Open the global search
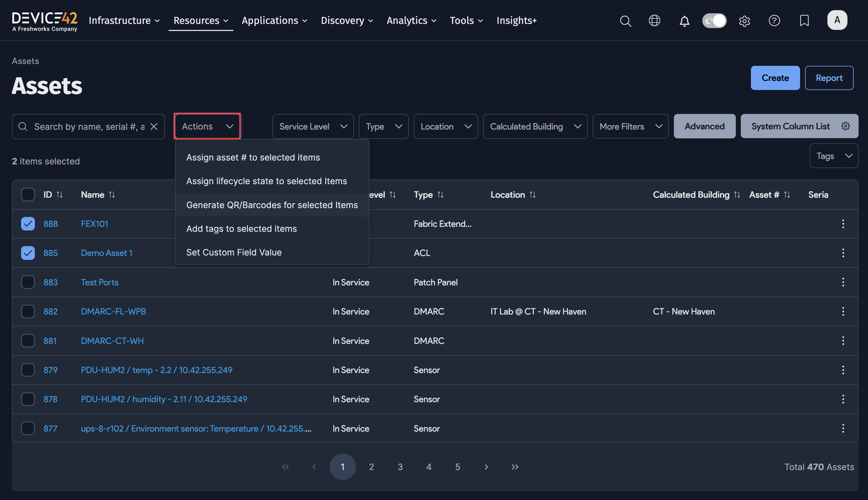Viewport: 868px width, 500px height. click(625, 21)
